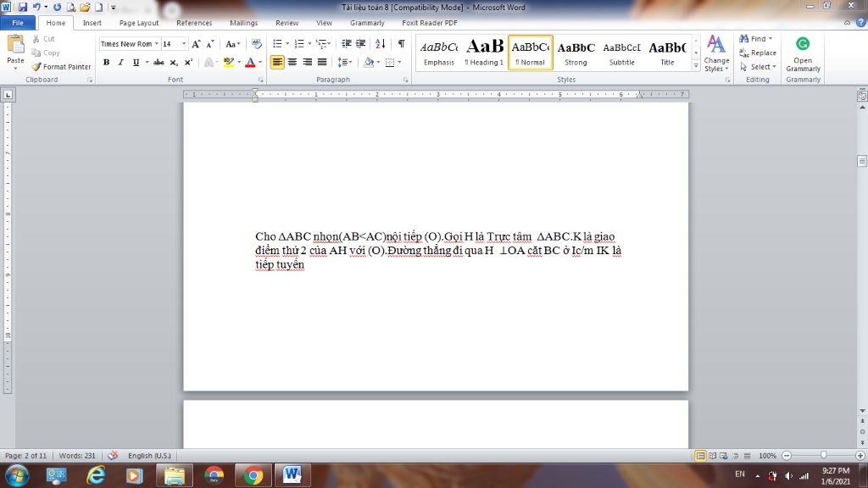Apply the Title style
The height and width of the screenshot is (488, 868).
pos(668,52)
